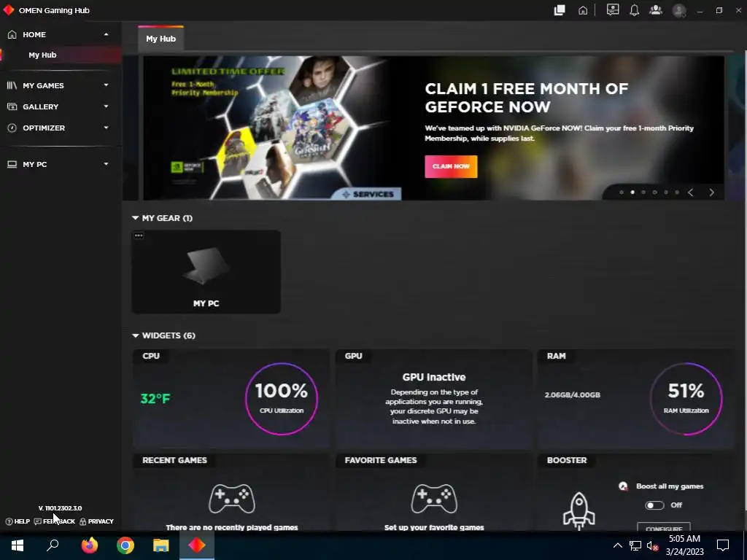Select the last banner pagination dot
The image size is (747, 560).
[677, 192]
